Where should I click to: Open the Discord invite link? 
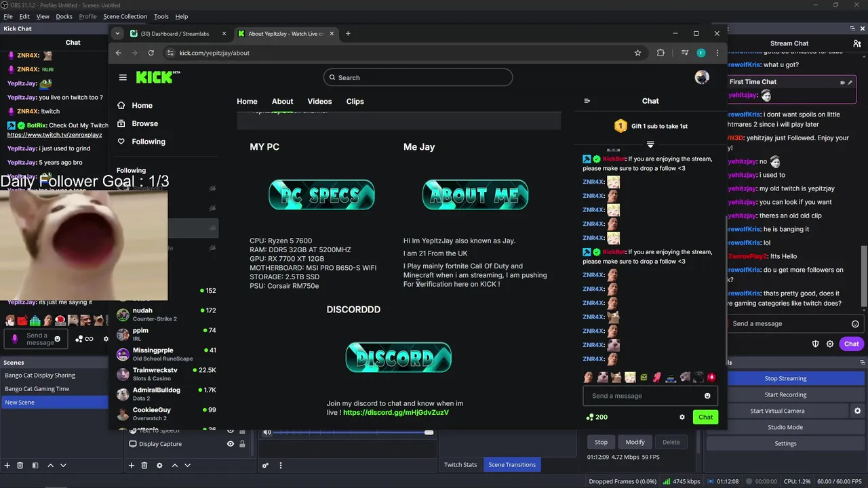click(396, 412)
